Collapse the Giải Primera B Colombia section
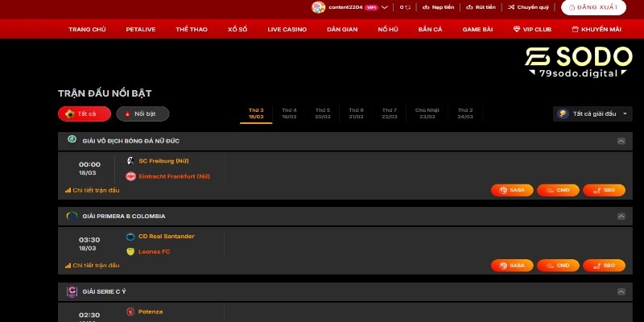The width and height of the screenshot is (644, 322). 621,217
